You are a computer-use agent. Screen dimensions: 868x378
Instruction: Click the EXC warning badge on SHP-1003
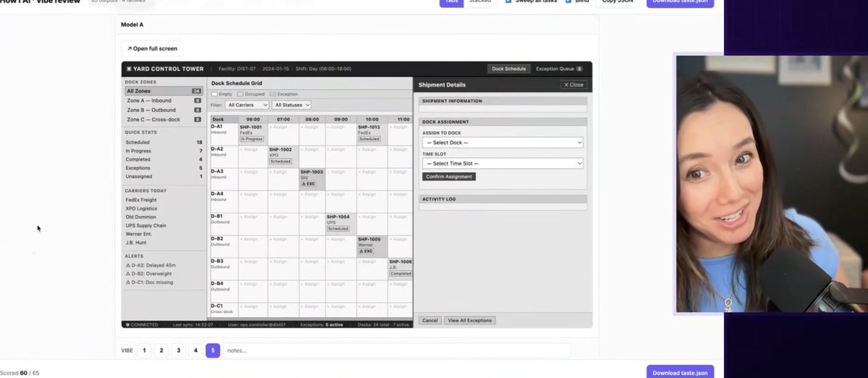(x=310, y=184)
